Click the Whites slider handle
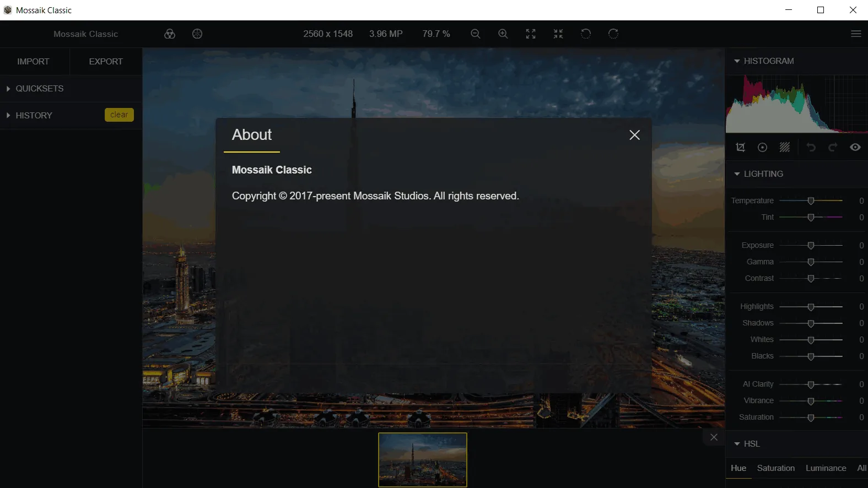The image size is (868, 488). point(811,340)
